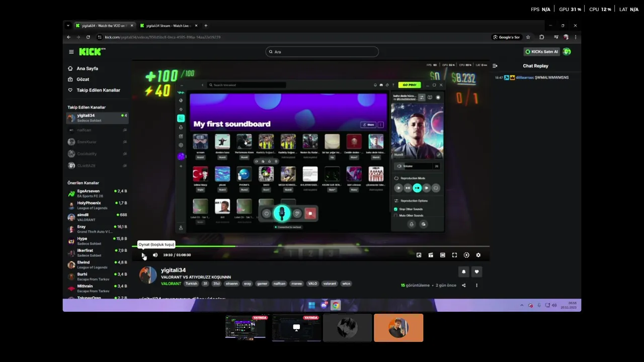Open the Chrome media control icon
Image resolution: width=644 pixels, height=362 pixels.
click(556, 37)
